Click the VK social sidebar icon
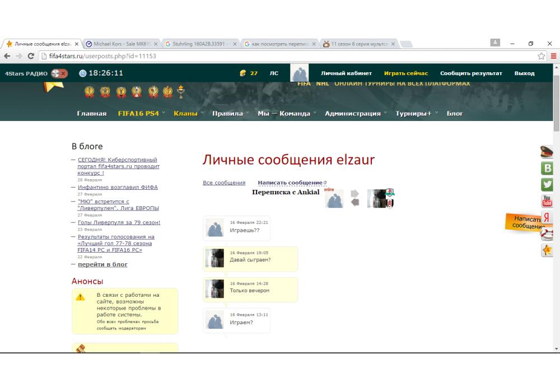This screenshot has height=392, width=560. (x=547, y=168)
